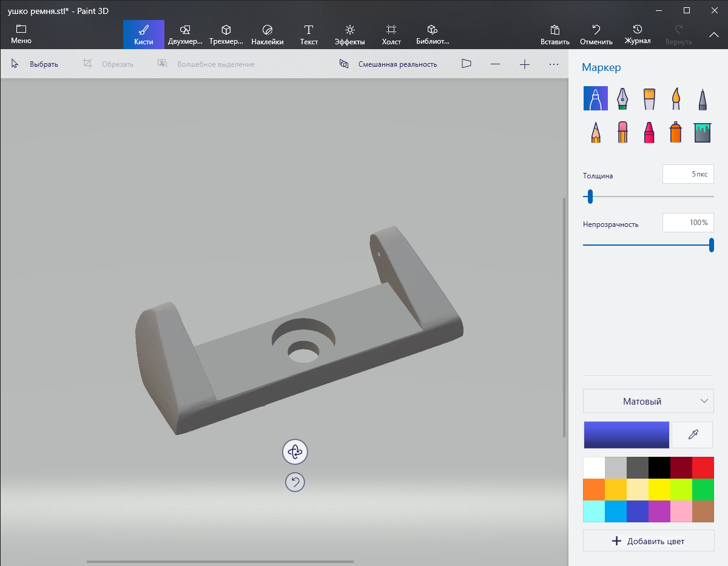Viewport: 728px width, 566px height.
Task: Switch to the Кисти tab
Action: [144, 35]
